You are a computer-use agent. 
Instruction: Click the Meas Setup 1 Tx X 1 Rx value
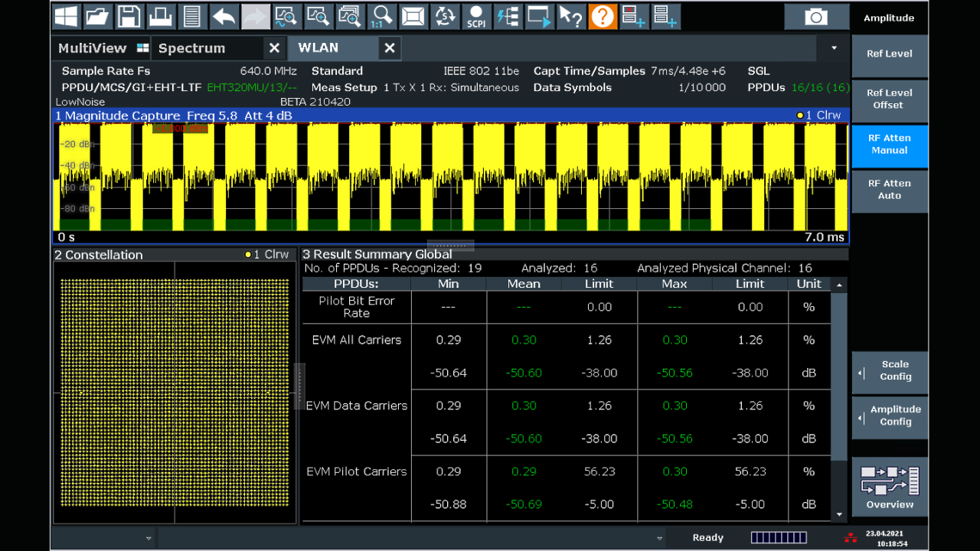451,87
